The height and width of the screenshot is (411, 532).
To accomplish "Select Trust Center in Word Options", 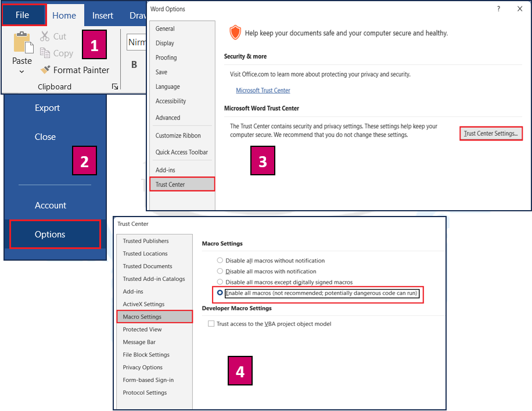I will [182, 184].
